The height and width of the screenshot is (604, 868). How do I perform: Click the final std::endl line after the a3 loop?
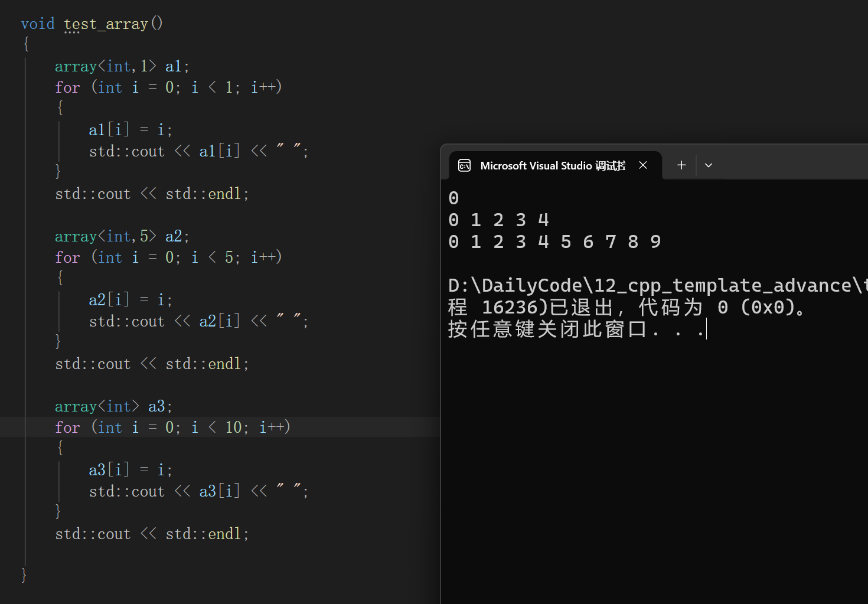[152, 534]
